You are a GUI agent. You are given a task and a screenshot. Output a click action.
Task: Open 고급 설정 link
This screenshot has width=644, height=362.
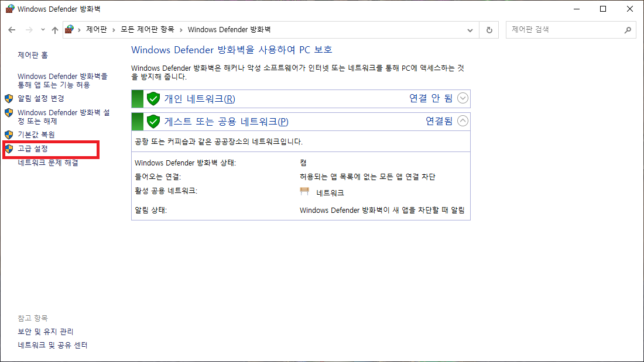pyautogui.click(x=33, y=149)
